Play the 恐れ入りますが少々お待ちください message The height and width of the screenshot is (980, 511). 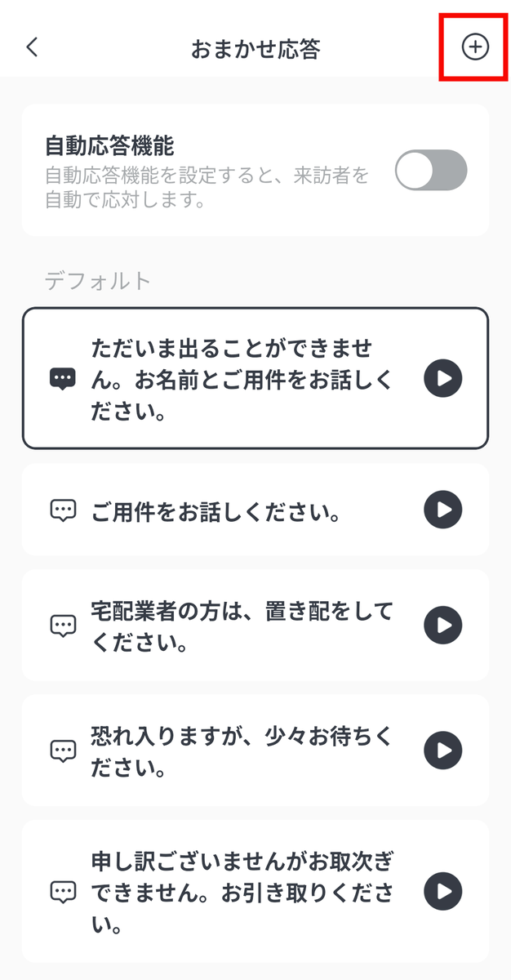[443, 751]
